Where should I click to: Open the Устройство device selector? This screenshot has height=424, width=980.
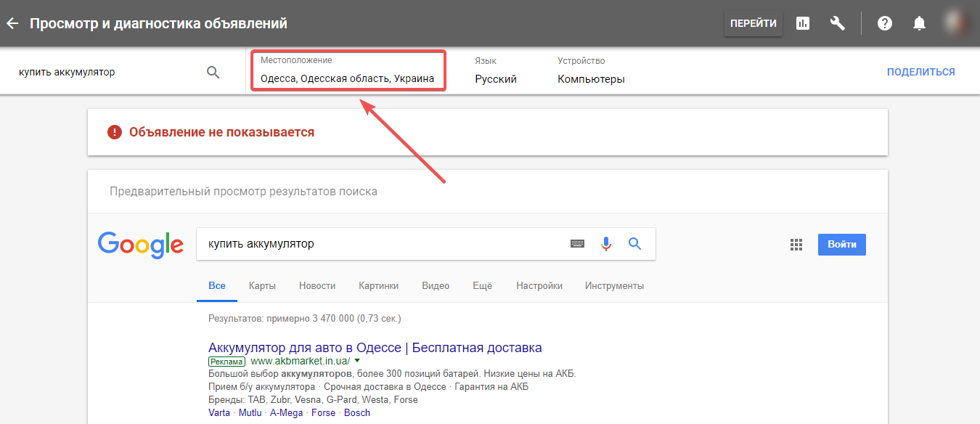[591, 70]
